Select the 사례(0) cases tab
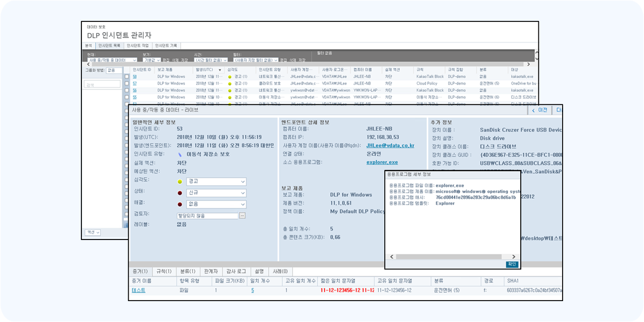This screenshot has width=644, height=322. (x=280, y=272)
